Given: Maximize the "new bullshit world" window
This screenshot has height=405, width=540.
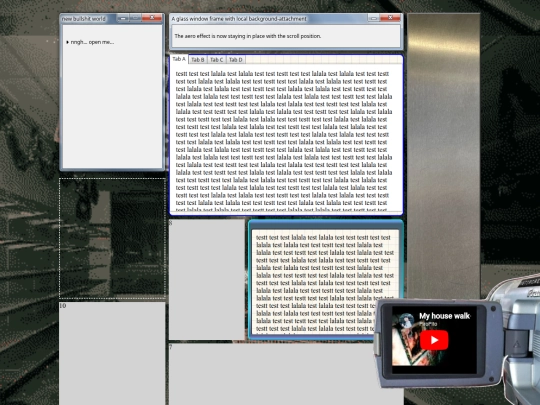Looking at the screenshot, I should [x=135, y=18].
